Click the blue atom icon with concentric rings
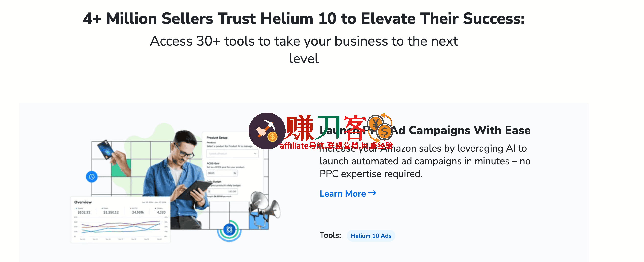 pyautogui.click(x=229, y=229)
